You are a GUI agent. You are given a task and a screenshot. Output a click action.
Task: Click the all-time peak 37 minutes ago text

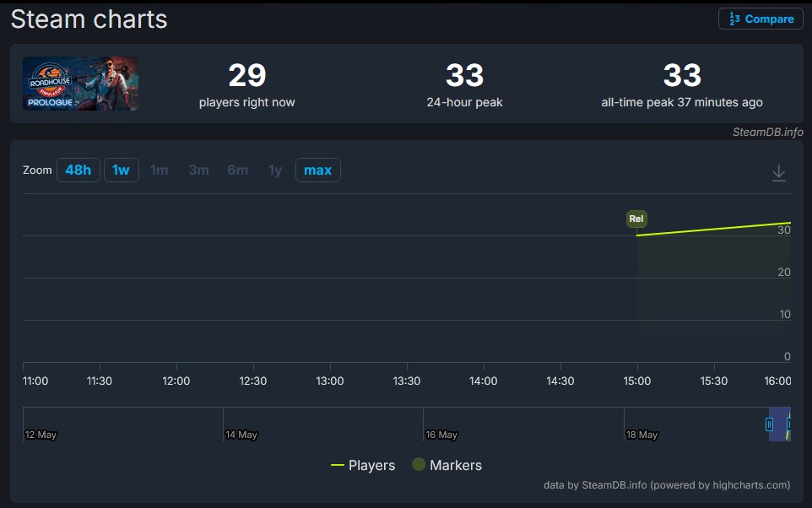coord(681,102)
